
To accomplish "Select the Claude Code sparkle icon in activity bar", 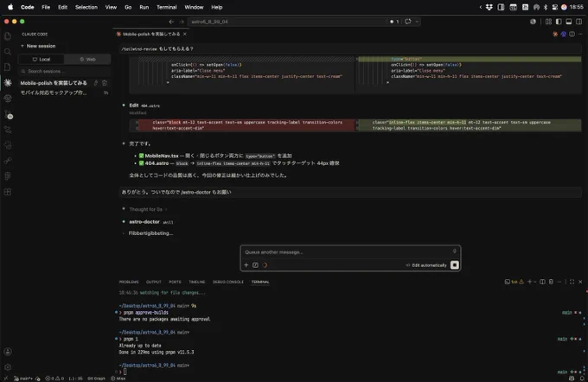I will click(8, 82).
